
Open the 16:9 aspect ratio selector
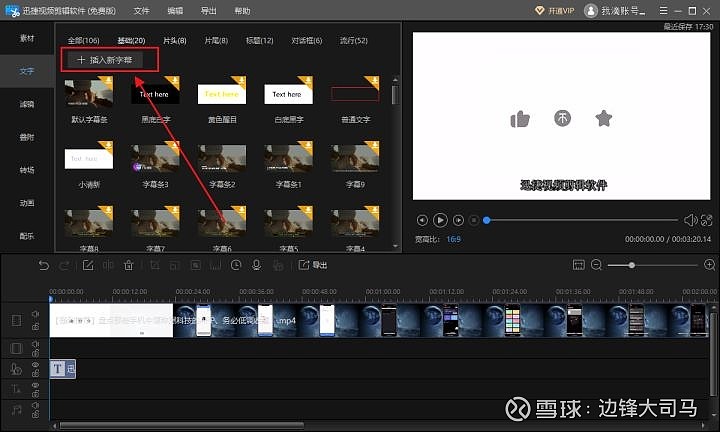pyautogui.click(x=453, y=239)
